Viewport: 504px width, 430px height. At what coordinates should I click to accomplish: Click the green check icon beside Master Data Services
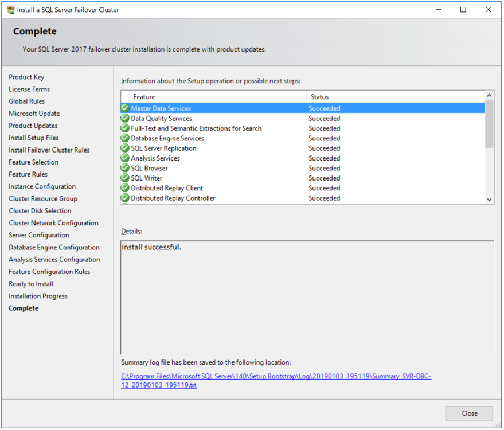coord(125,108)
